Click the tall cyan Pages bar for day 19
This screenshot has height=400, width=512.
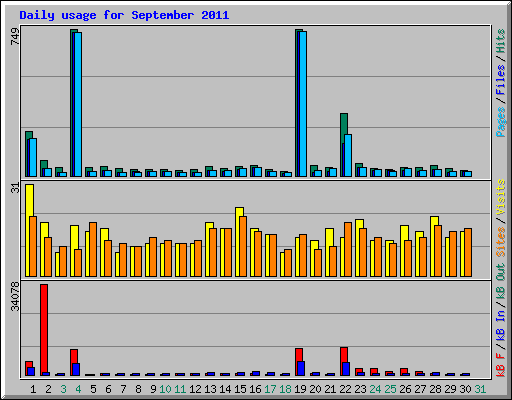click(x=303, y=104)
